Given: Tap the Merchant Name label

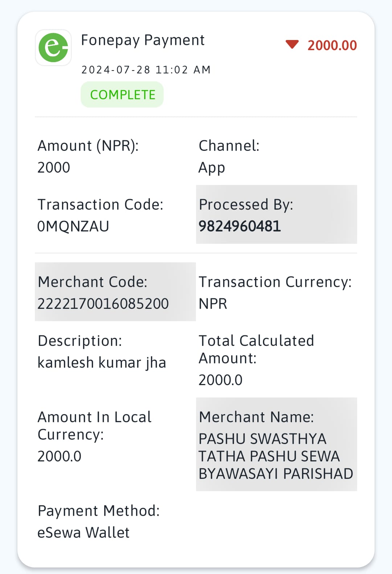Looking at the screenshot, I should pos(256,417).
